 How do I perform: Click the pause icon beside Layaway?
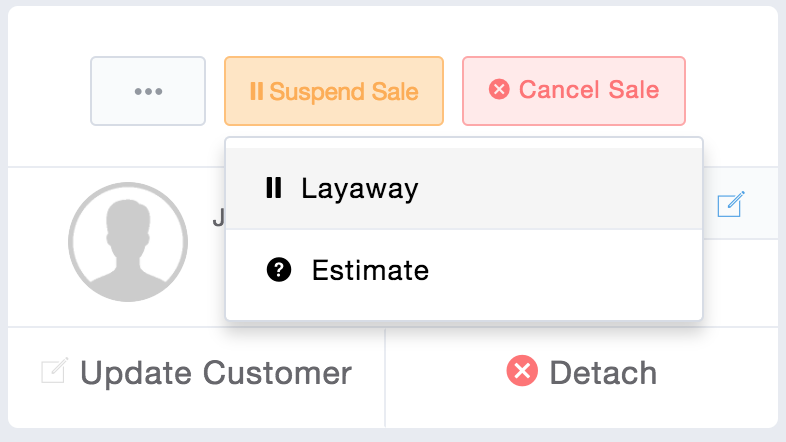click(273, 188)
